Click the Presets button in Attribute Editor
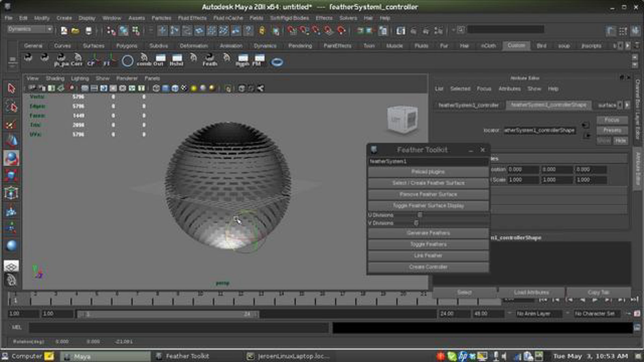The image size is (644, 362). pyautogui.click(x=612, y=130)
